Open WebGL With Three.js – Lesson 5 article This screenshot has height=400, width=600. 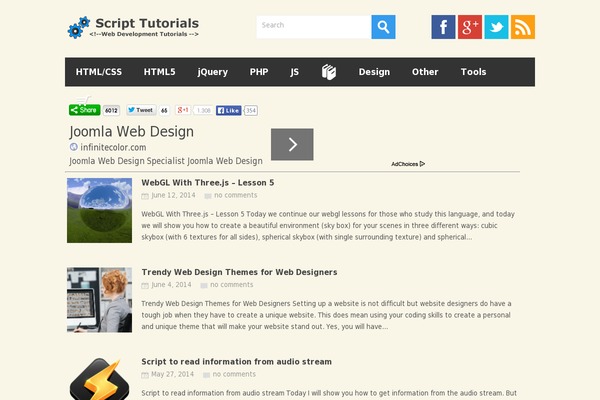pos(208,183)
